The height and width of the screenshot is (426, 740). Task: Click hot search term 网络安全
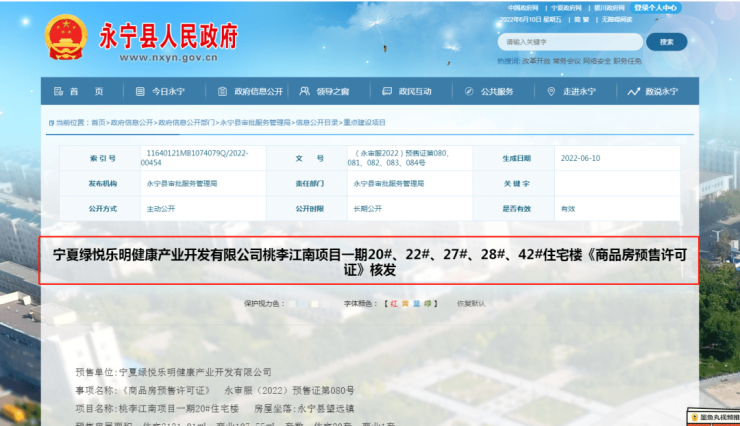pos(597,61)
